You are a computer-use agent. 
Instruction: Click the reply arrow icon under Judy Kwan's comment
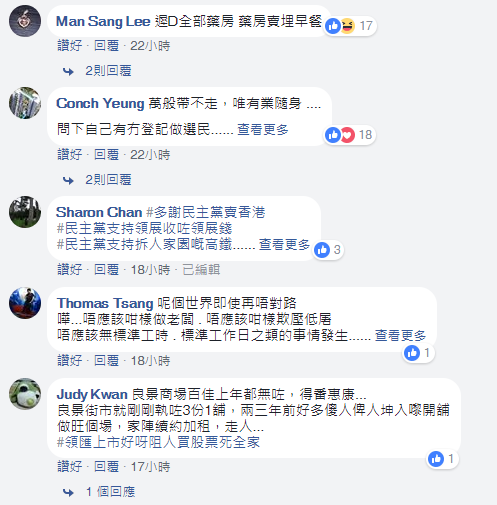(68, 492)
